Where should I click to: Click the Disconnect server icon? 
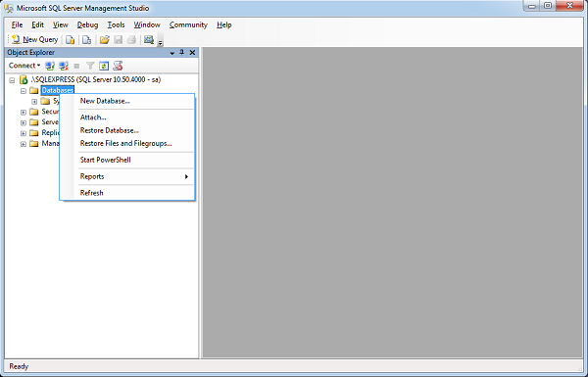(64, 66)
